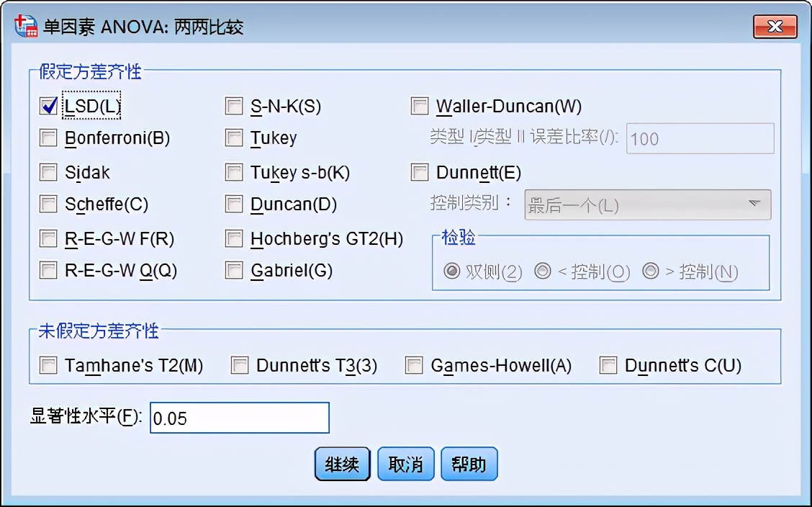812x507 pixels.
Task: Check Games-Howell(A) option
Action: click(415, 366)
